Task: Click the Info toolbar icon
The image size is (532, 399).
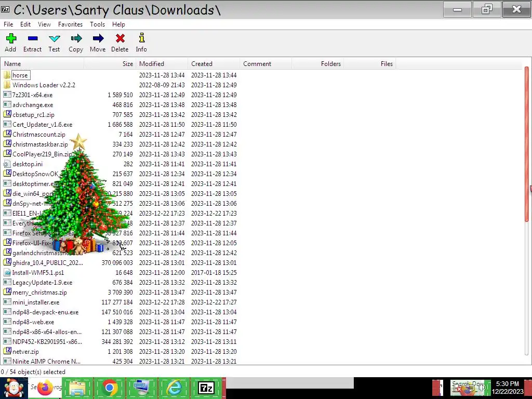Action: pyautogui.click(x=142, y=38)
